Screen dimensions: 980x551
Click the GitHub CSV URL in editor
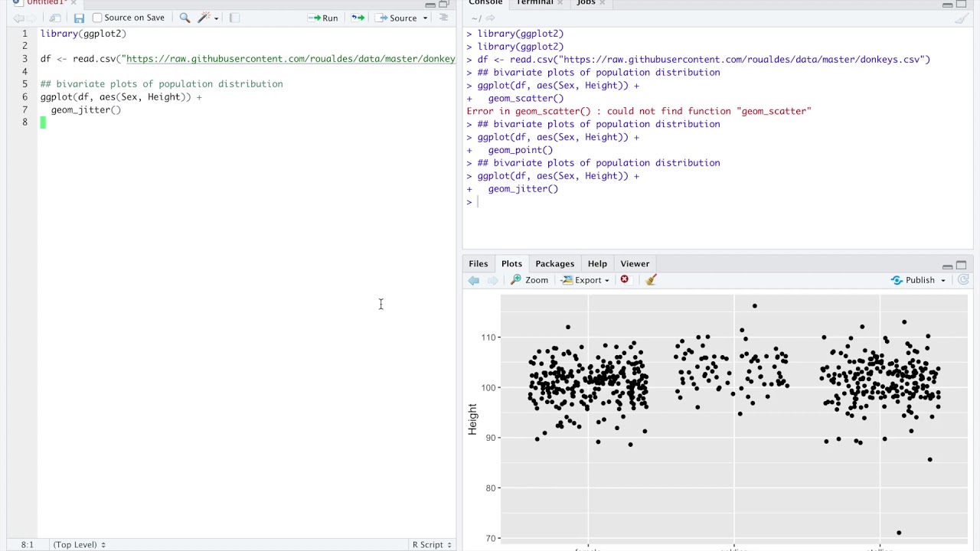coord(290,59)
